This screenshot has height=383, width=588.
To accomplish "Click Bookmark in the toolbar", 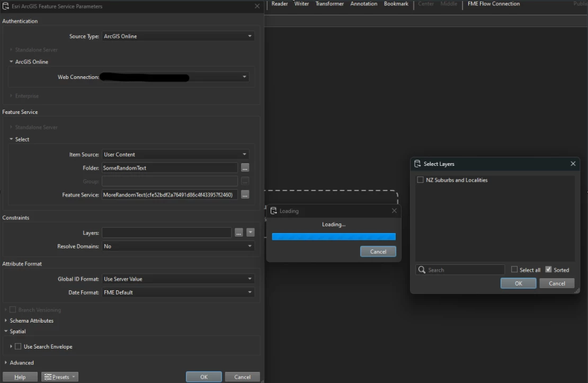I will pos(396,4).
